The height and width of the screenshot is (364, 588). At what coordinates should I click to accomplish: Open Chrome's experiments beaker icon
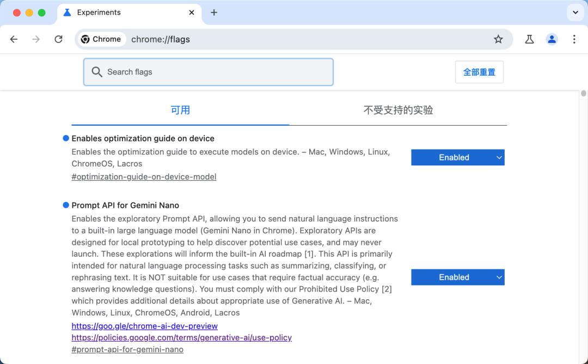529,39
